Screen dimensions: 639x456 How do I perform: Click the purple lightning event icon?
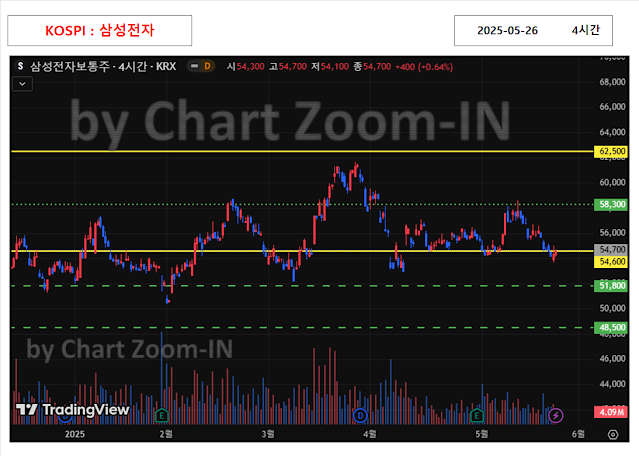pyautogui.click(x=556, y=415)
